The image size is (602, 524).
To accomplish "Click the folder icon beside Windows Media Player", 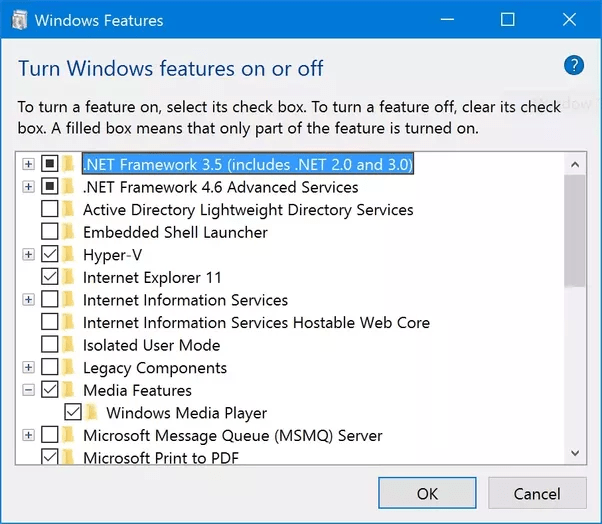I will pyautogui.click(x=91, y=412).
